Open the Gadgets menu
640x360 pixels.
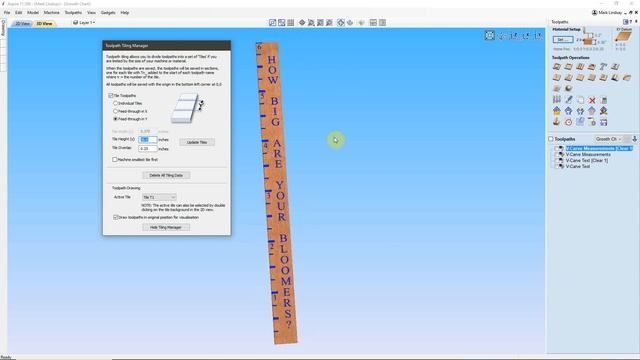(x=108, y=13)
